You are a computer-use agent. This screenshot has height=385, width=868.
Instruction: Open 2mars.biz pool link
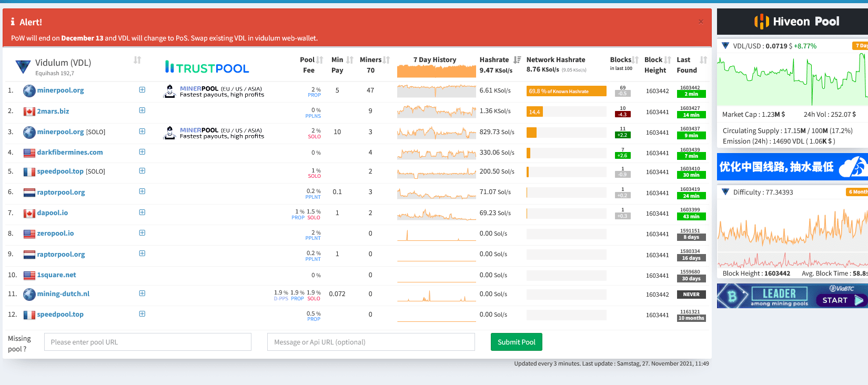click(x=53, y=112)
